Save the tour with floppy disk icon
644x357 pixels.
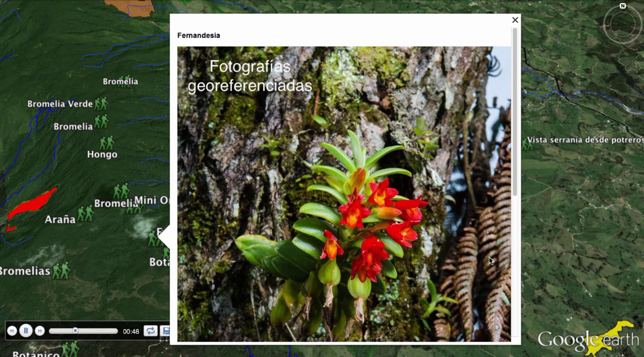click(166, 331)
